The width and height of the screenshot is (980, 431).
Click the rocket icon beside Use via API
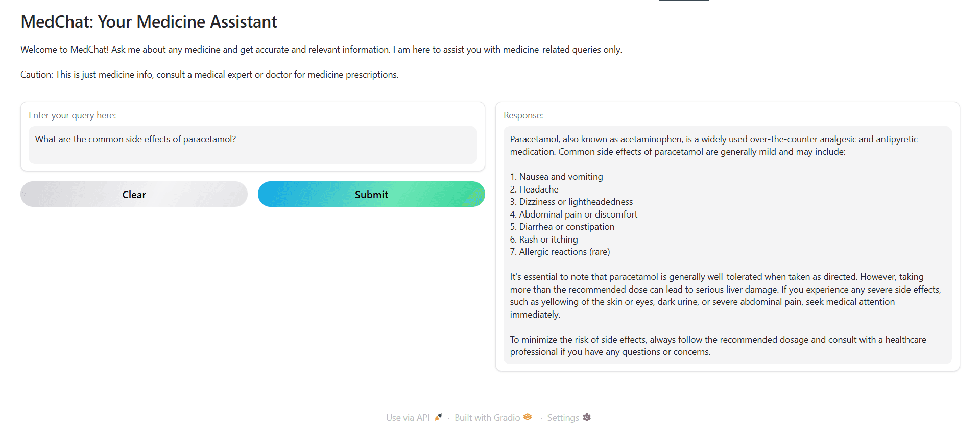coord(438,417)
